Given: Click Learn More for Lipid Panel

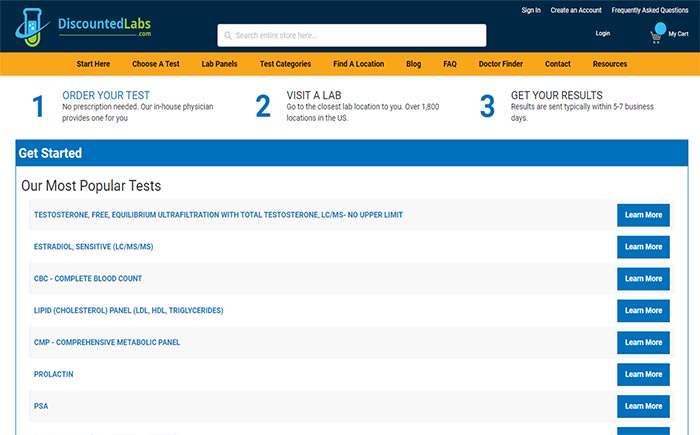Looking at the screenshot, I should 643,311.
